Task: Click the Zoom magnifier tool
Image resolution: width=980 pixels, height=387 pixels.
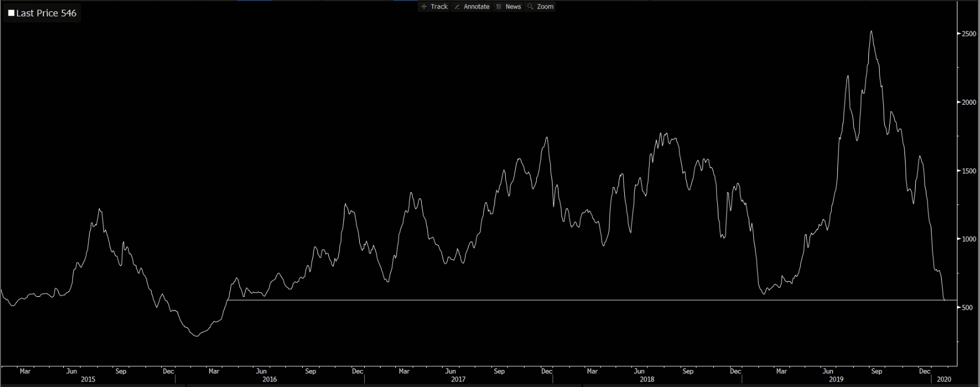Action: click(x=540, y=7)
